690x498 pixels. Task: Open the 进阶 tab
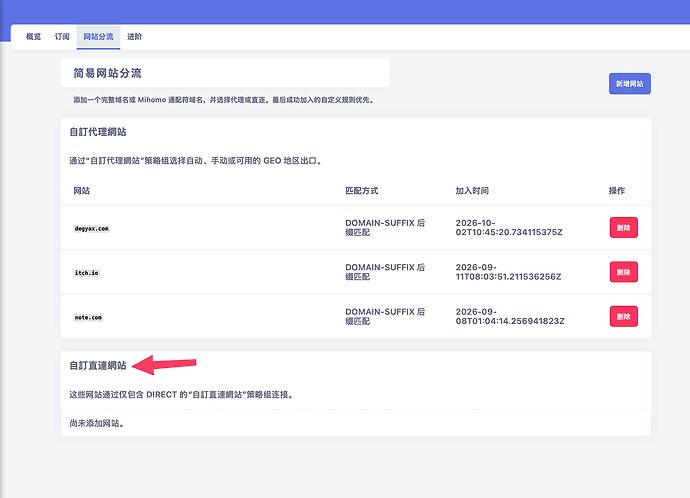coord(135,37)
